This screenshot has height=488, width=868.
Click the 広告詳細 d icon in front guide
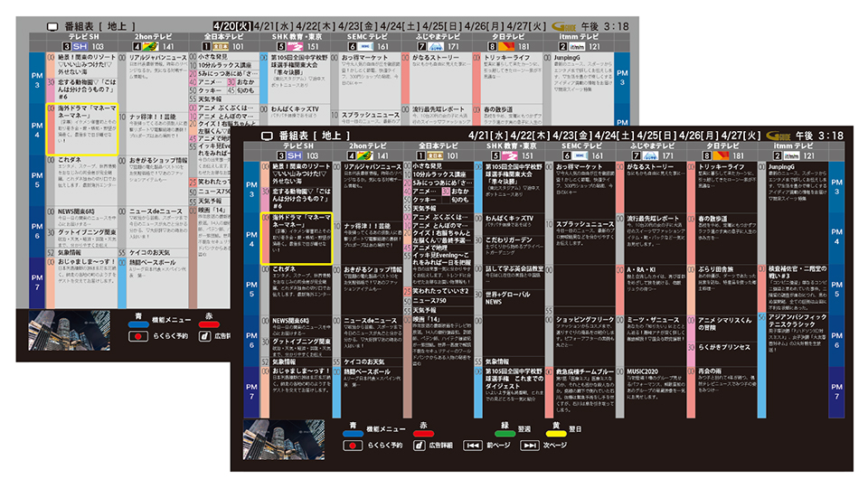point(419,446)
